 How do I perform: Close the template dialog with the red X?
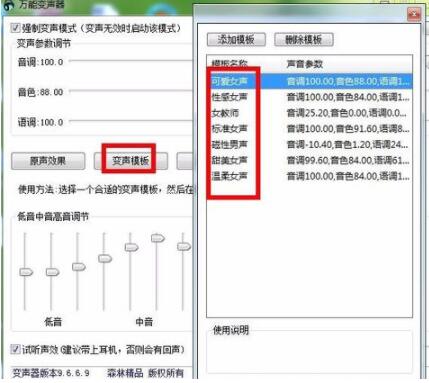(414, 14)
